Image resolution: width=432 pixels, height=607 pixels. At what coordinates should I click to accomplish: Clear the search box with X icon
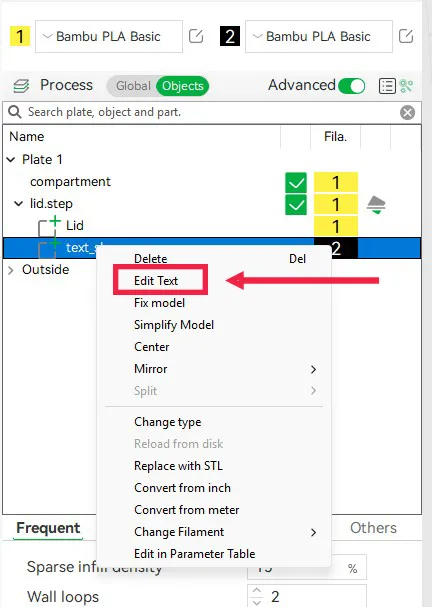coord(407,113)
